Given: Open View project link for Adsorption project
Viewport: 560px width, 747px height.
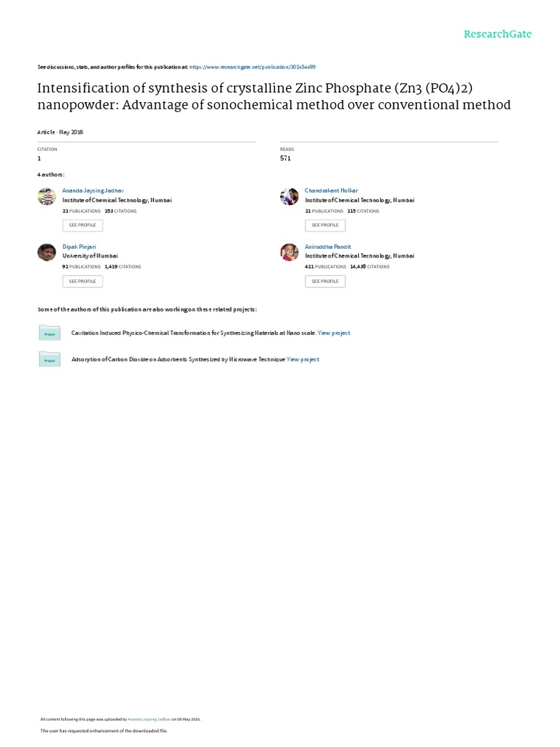Looking at the screenshot, I should coord(303,360).
